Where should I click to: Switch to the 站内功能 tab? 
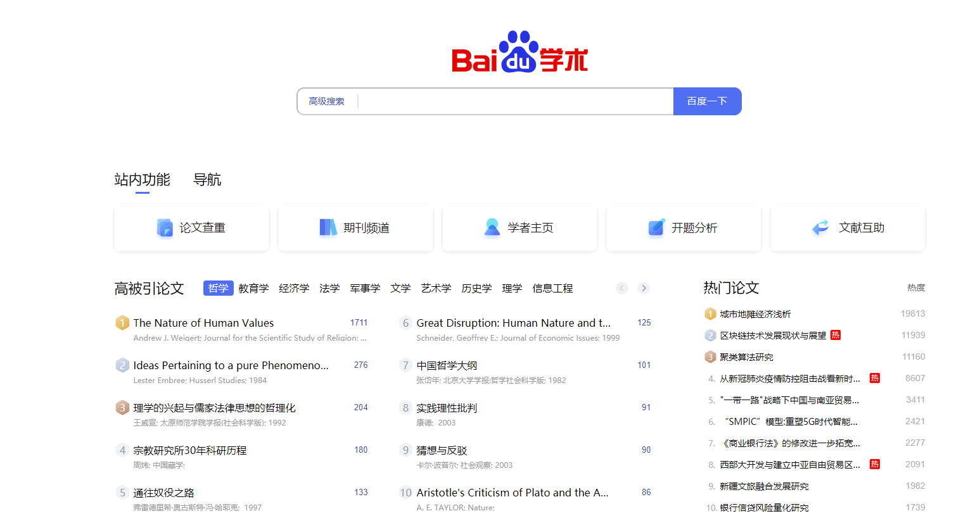[x=142, y=180]
